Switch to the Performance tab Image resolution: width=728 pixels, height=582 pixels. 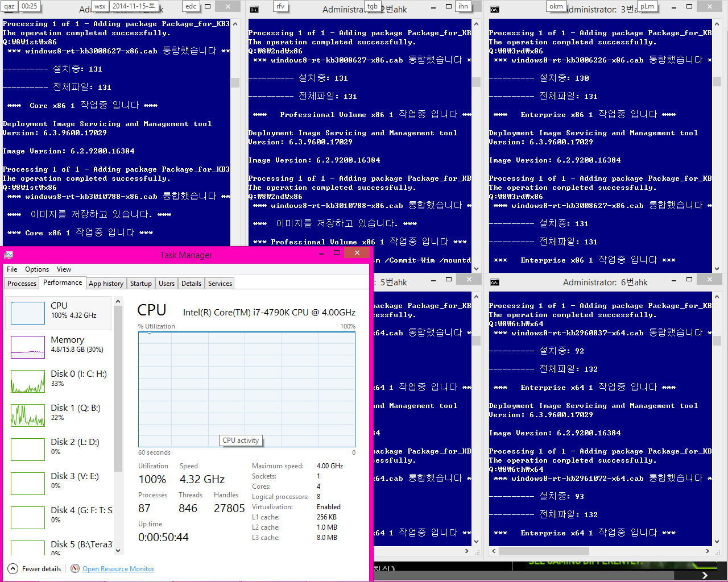click(63, 282)
